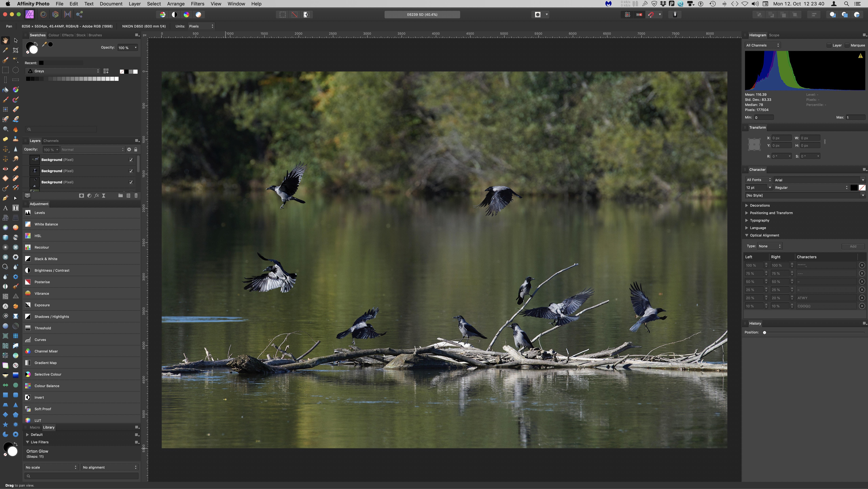This screenshot has width=868, height=489.
Task: Select the Crop tool
Action: tap(15, 50)
